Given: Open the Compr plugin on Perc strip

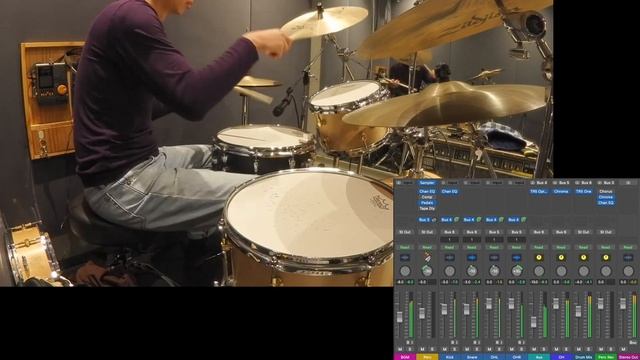Looking at the screenshot, I should pyautogui.click(x=427, y=197).
